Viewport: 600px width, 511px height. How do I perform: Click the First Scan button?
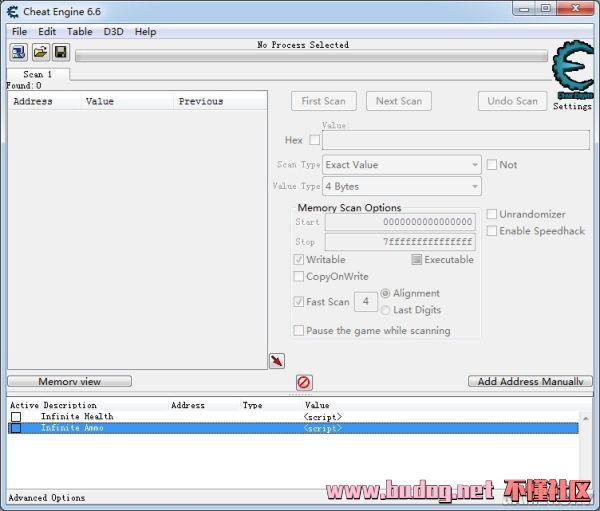(324, 101)
